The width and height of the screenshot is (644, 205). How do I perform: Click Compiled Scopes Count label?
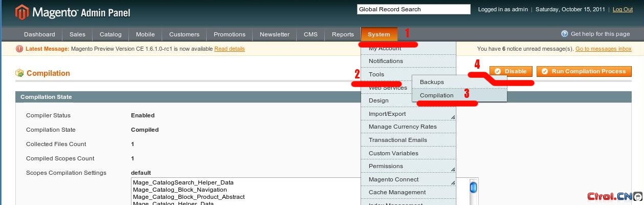(x=60, y=158)
